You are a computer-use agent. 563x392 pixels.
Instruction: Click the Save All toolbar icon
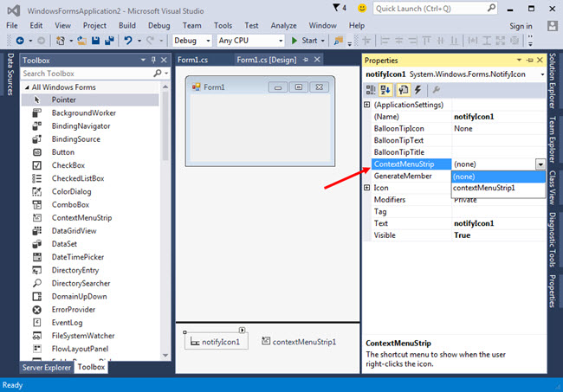point(110,41)
